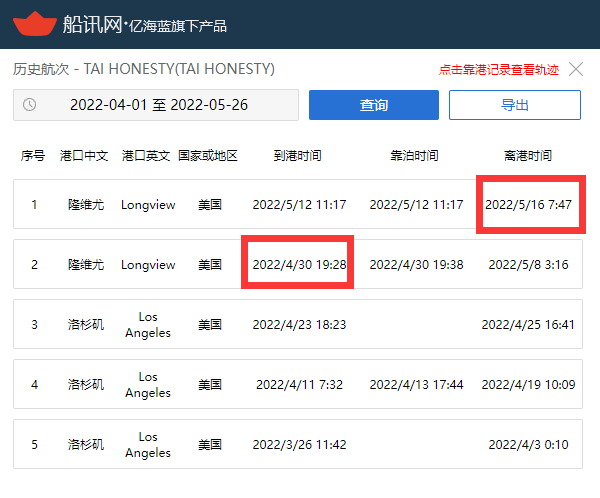The image size is (600, 498).
Task: Select the 港口英文 column header
Action: [146, 156]
